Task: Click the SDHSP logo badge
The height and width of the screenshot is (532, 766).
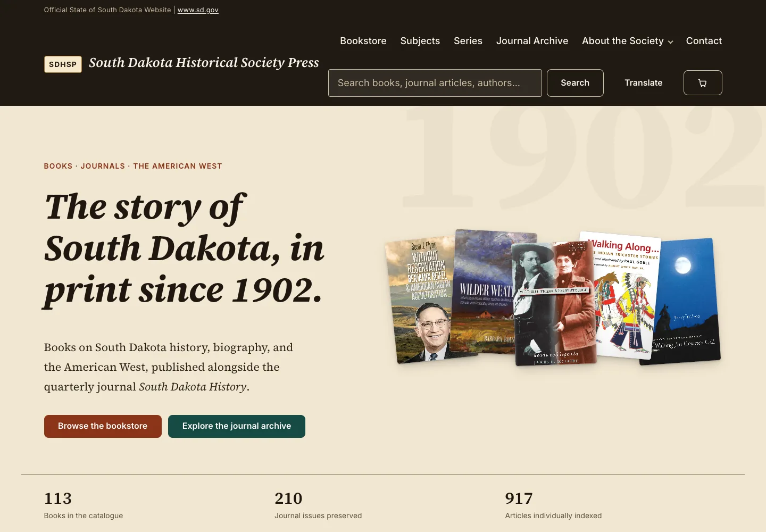Action: pyautogui.click(x=63, y=64)
